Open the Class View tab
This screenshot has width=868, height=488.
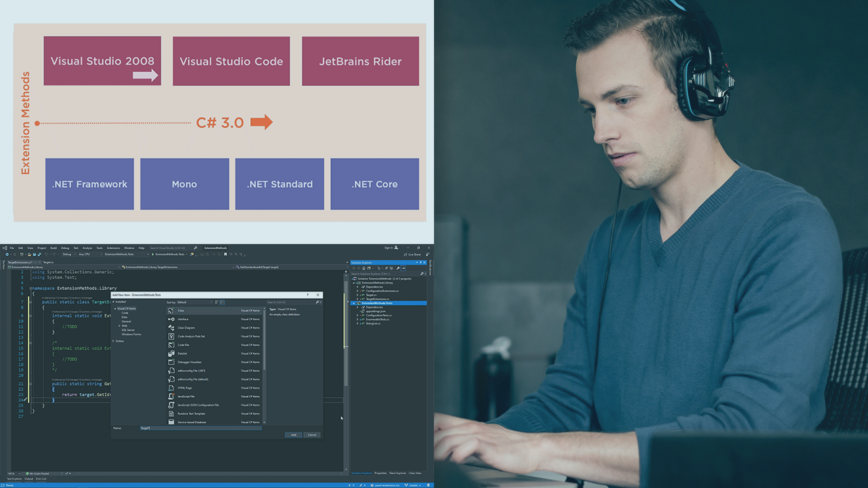[x=415, y=473]
